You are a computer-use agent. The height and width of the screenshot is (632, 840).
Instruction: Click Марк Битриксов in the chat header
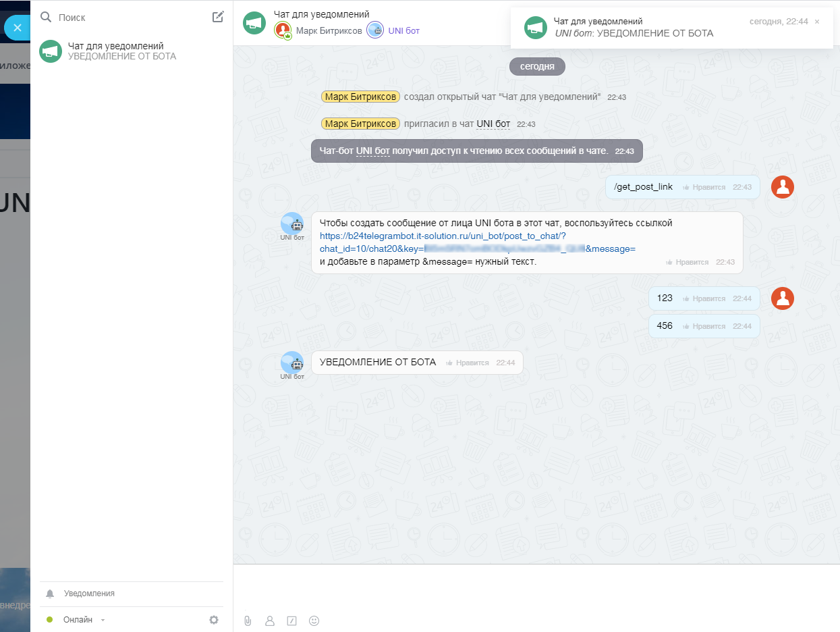pyautogui.click(x=328, y=30)
